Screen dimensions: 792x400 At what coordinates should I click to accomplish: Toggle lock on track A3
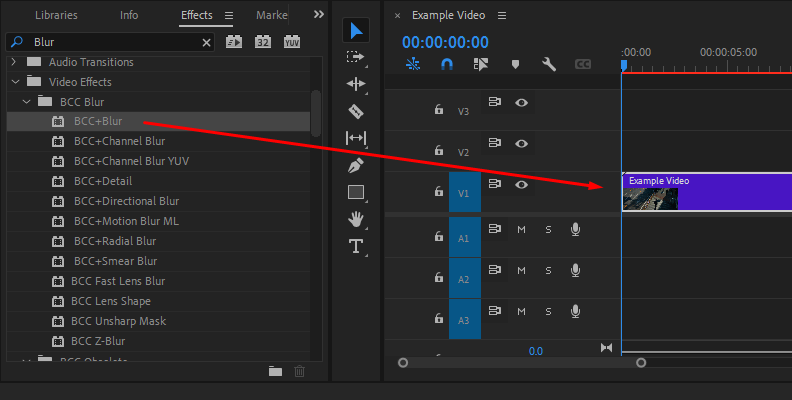(438, 318)
